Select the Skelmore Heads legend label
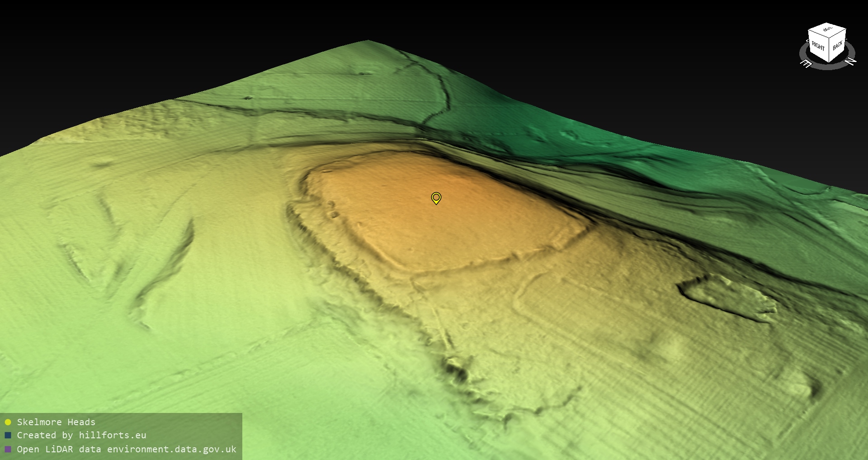 [56, 422]
